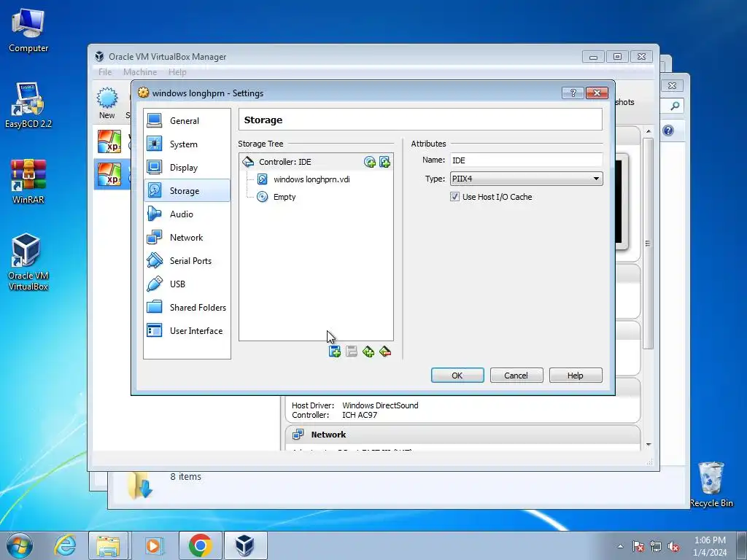Click the search magnifier in background window
Viewport: 747px width, 560px height.
(675, 106)
